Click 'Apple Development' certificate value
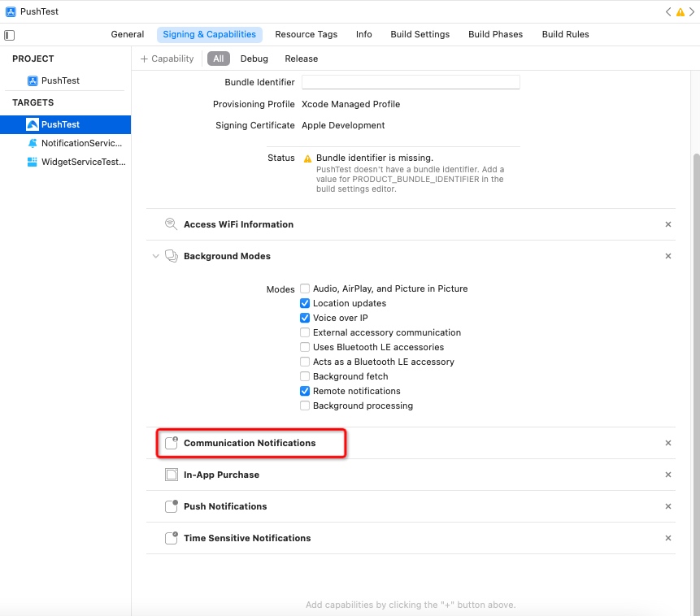Viewport: 700px width, 616px height. [343, 125]
